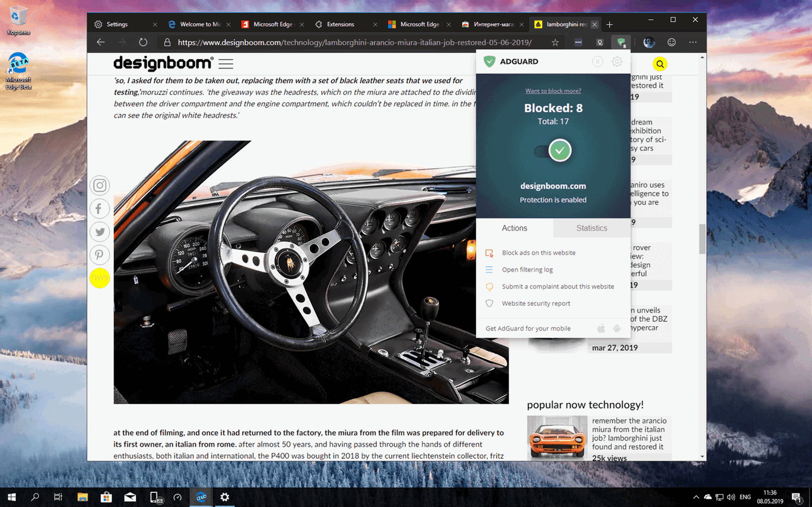Viewport: 812px width, 507px height.
Task: Reload the designboom page
Action: tap(143, 42)
